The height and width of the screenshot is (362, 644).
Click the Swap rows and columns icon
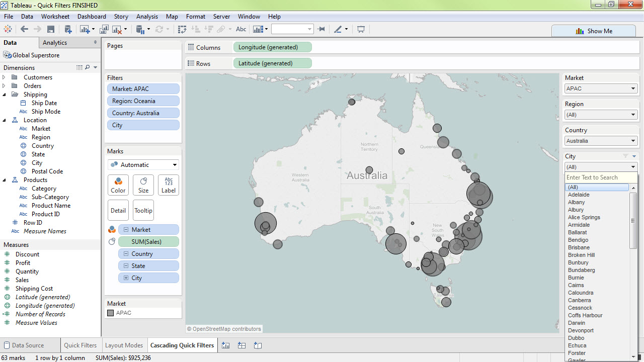tap(182, 29)
